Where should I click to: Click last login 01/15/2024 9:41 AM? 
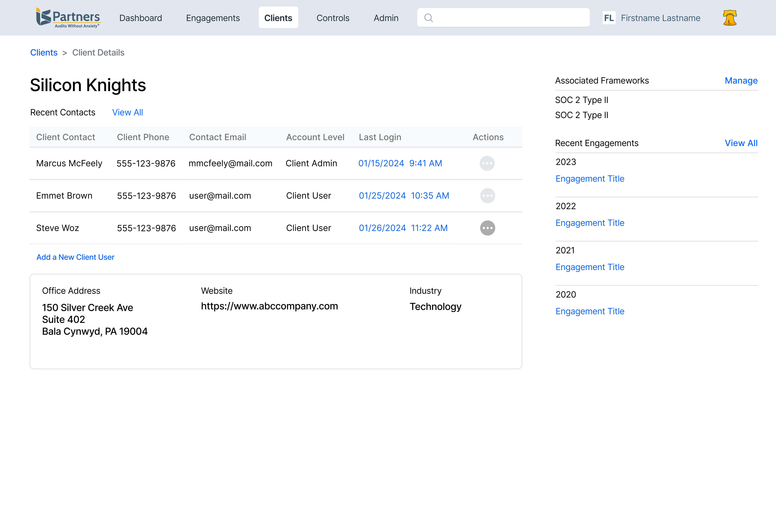pyautogui.click(x=400, y=163)
